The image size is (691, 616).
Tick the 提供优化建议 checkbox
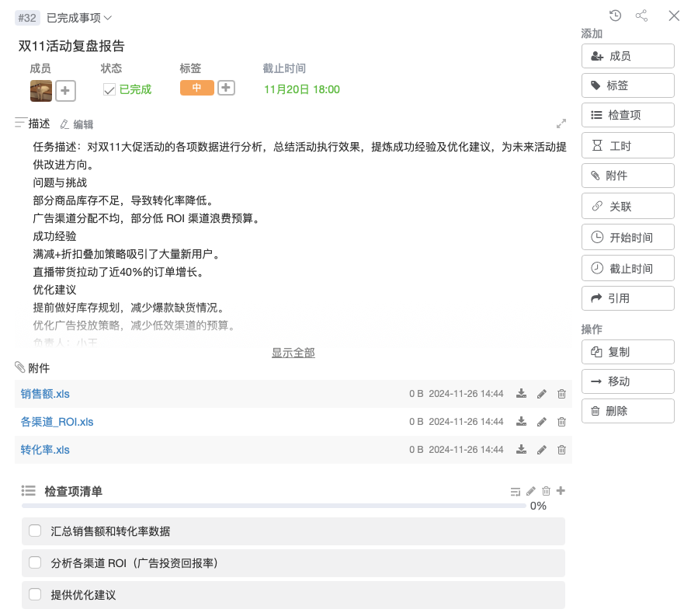pyautogui.click(x=35, y=594)
